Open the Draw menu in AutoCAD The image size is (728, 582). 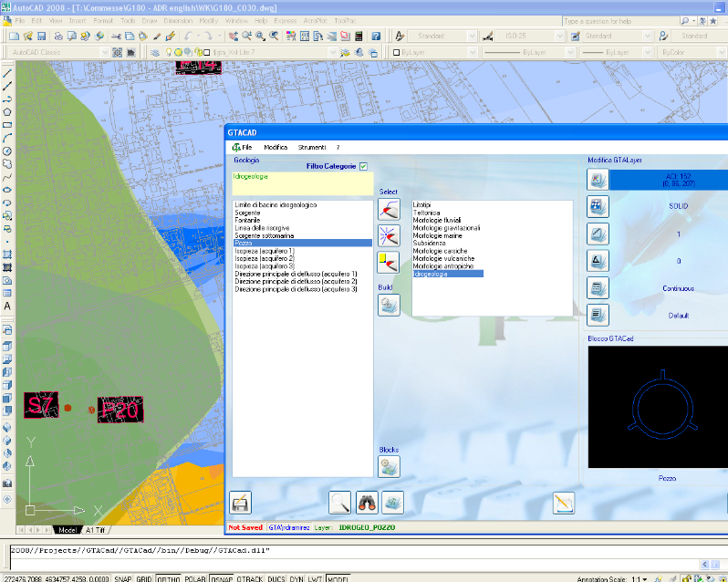150,21
